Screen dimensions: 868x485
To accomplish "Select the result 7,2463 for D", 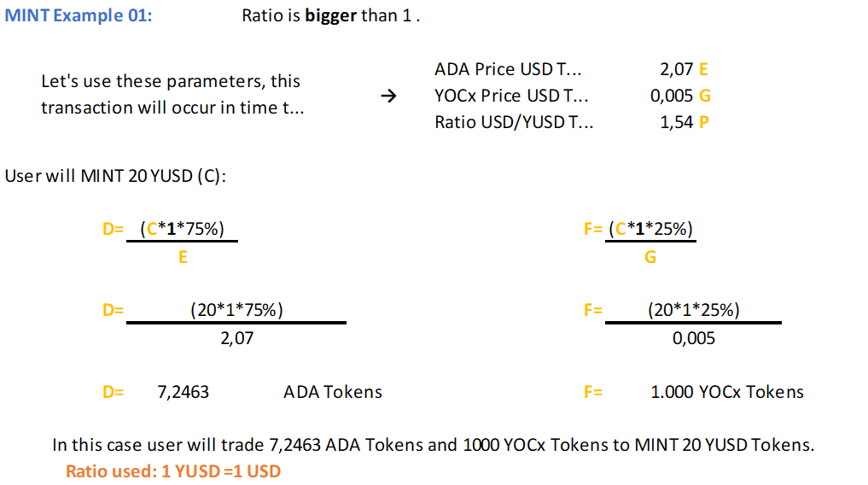I will [x=184, y=392].
